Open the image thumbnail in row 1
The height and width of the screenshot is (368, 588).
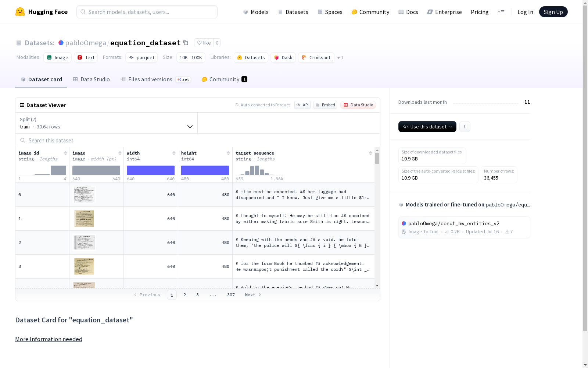click(x=84, y=219)
